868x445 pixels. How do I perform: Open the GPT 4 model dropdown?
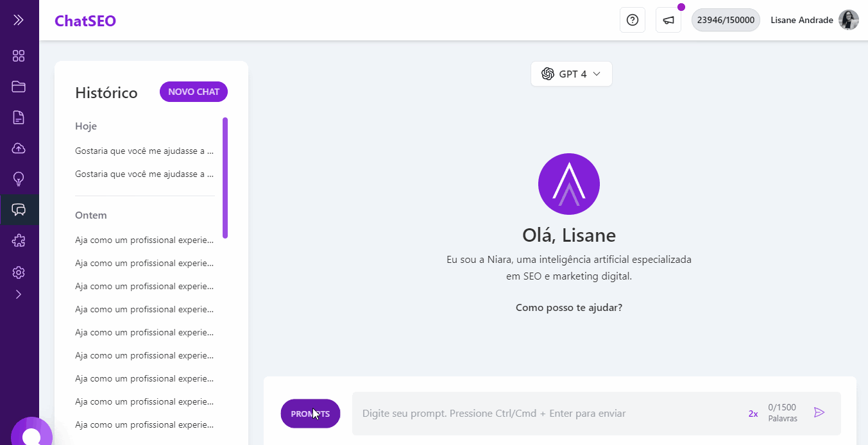[x=571, y=74]
